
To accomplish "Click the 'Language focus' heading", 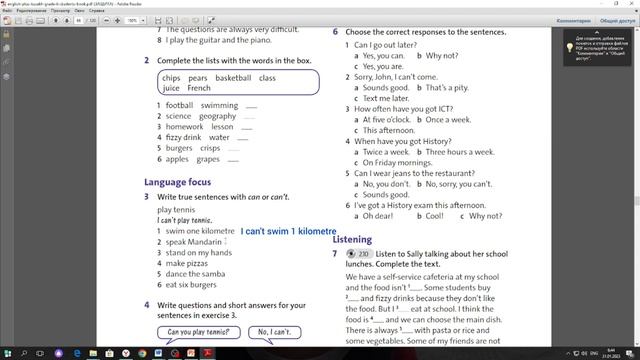I will [x=178, y=182].
